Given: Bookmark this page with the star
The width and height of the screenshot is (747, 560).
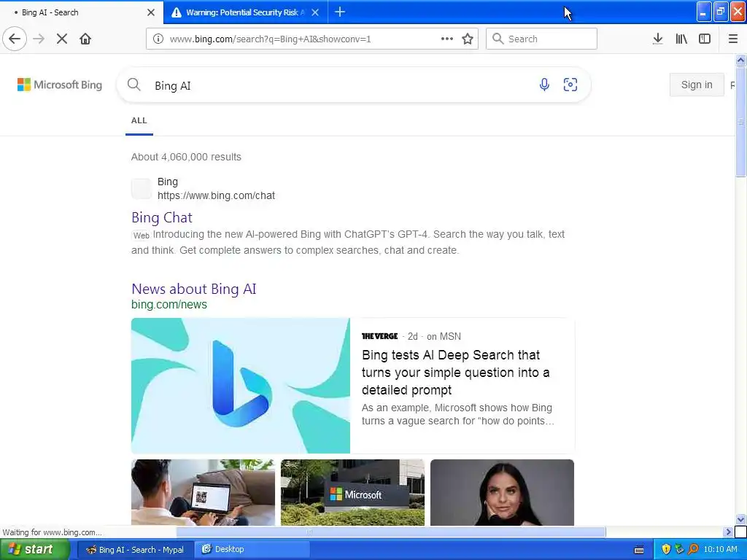Looking at the screenshot, I should tap(468, 39).
